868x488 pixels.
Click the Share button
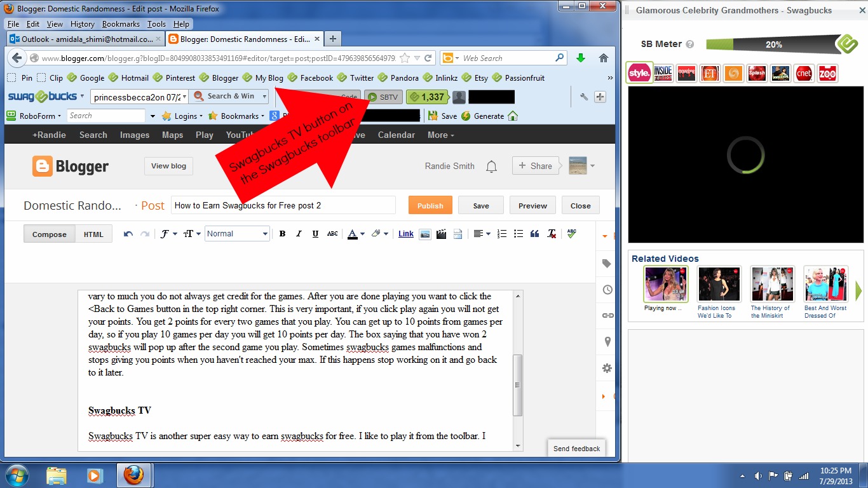tap(535, 166)
